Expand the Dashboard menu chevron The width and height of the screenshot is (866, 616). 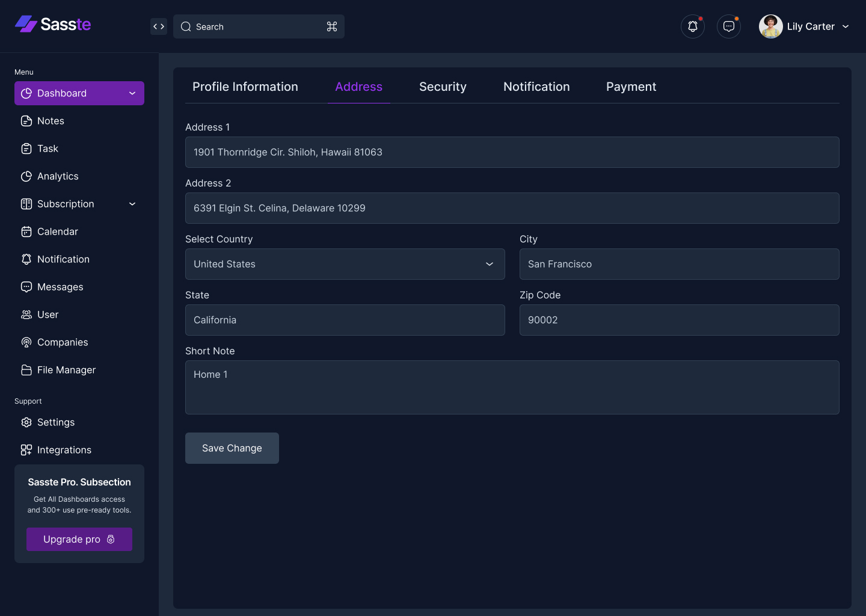[132, 93]
